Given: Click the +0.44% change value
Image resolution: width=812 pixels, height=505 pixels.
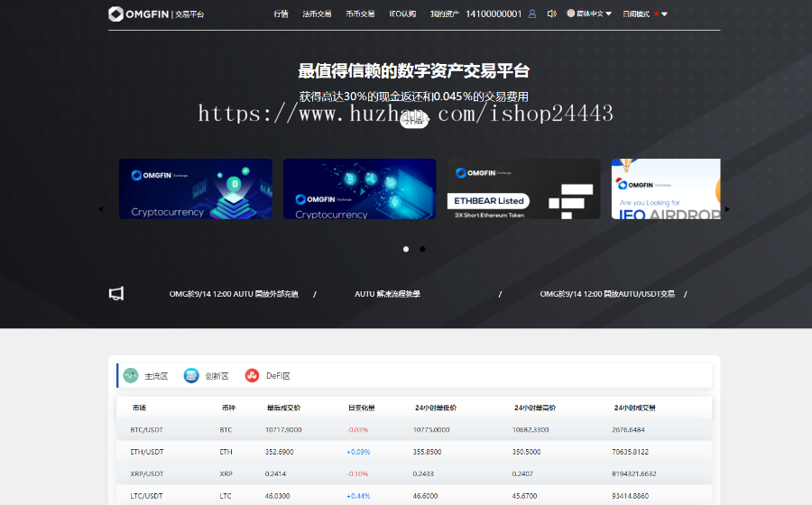Looking at the screenshot, I should pyautogui.click(x=358, y=496).
